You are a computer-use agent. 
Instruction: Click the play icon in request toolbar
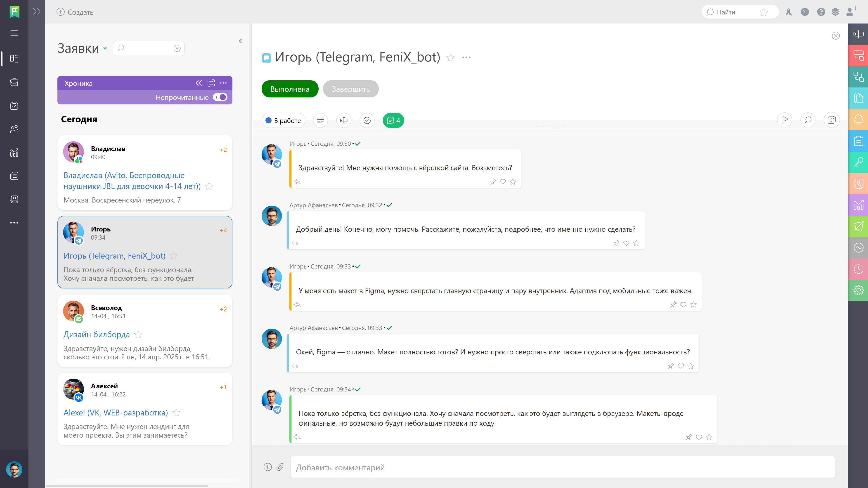tap(785, 120)
